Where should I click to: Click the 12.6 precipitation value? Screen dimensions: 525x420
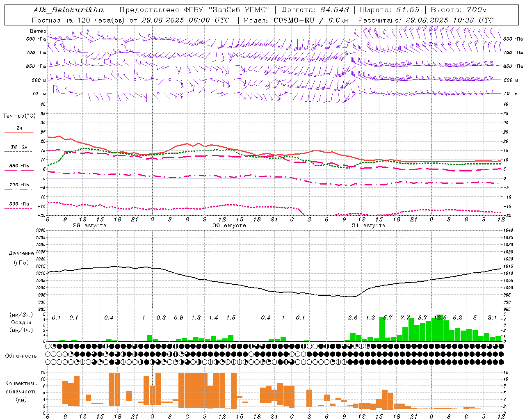[x=440, y=318]
